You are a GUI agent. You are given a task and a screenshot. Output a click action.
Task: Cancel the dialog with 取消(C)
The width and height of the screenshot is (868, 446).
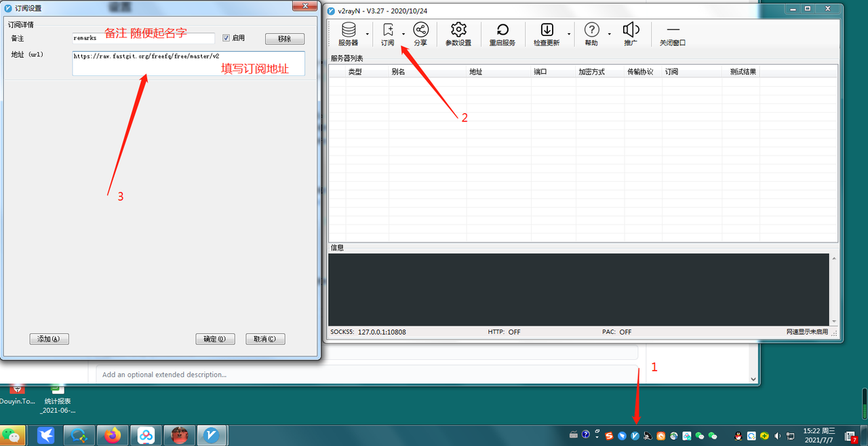(265, 338)
